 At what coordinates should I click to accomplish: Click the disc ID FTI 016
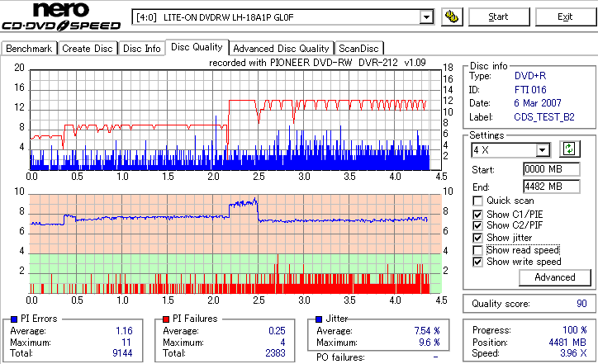click(530, 90)
